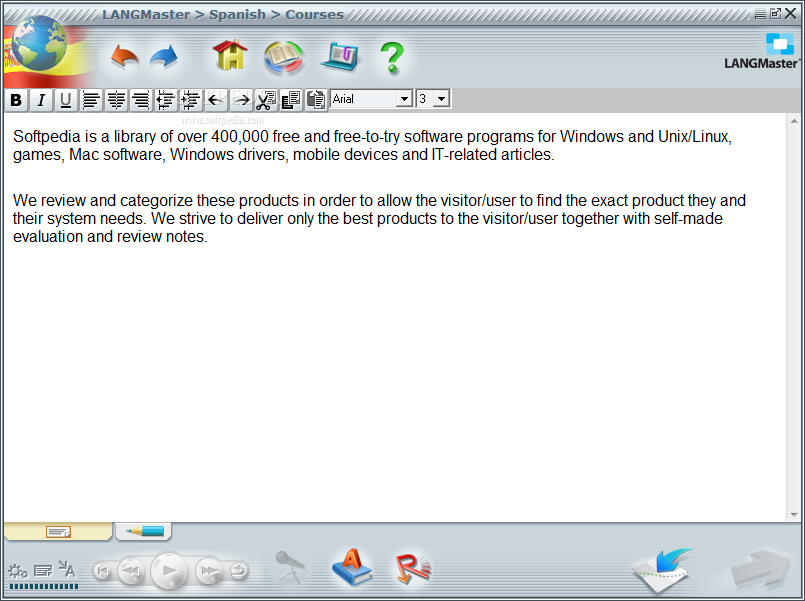This screenshot has width=805, height=601.
Task: Open the title bar menu icon
Action: click(760, 14)
